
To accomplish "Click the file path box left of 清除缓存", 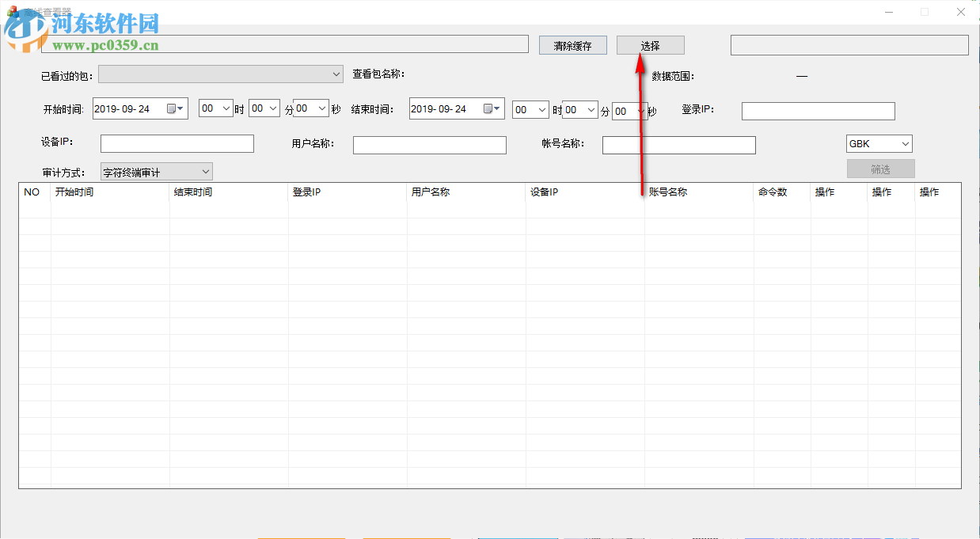I will (285, 44).
